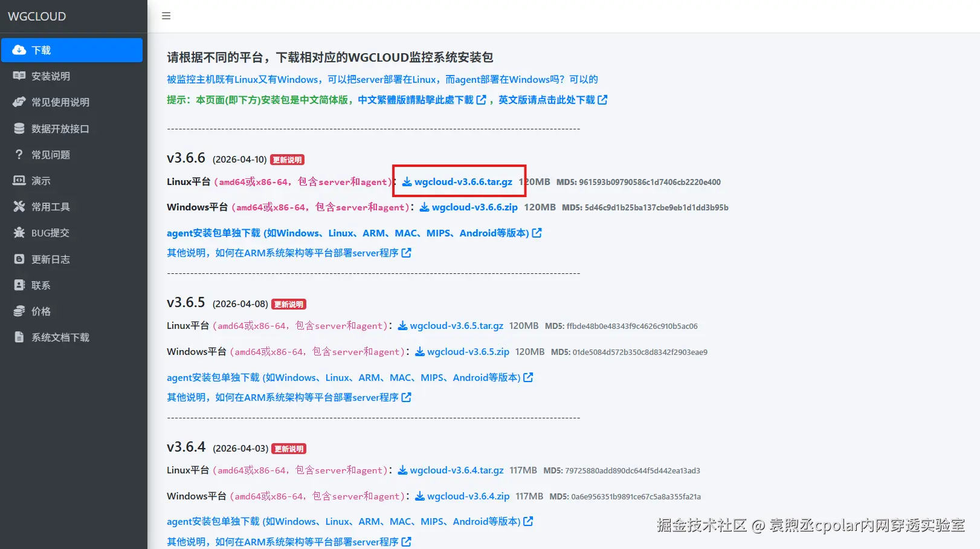Toggle the hamburger sidebar menu icon

[166, 16]
